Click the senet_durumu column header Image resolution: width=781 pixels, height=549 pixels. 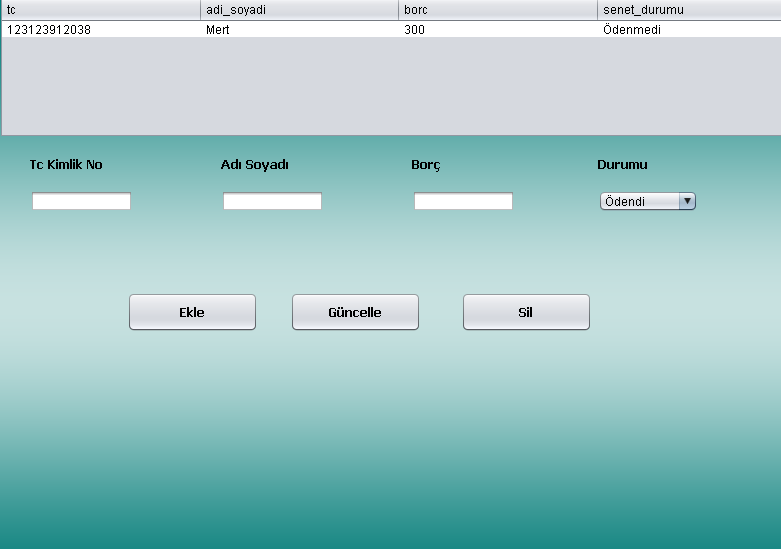pos(688,9)
